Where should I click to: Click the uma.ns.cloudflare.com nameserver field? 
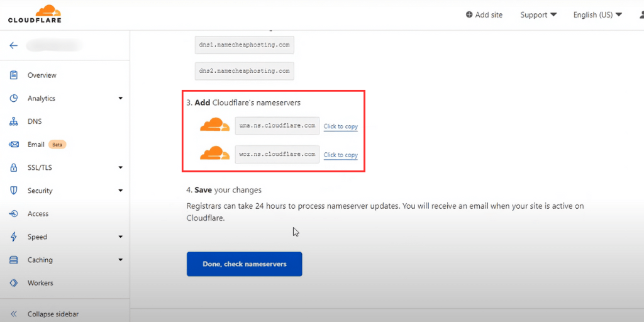pyautogui.click(x=277, y=126)
